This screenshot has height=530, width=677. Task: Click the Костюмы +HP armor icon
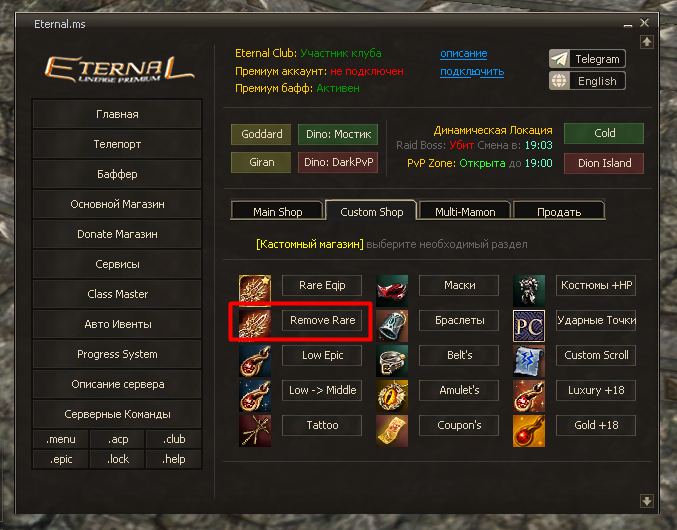529,290
